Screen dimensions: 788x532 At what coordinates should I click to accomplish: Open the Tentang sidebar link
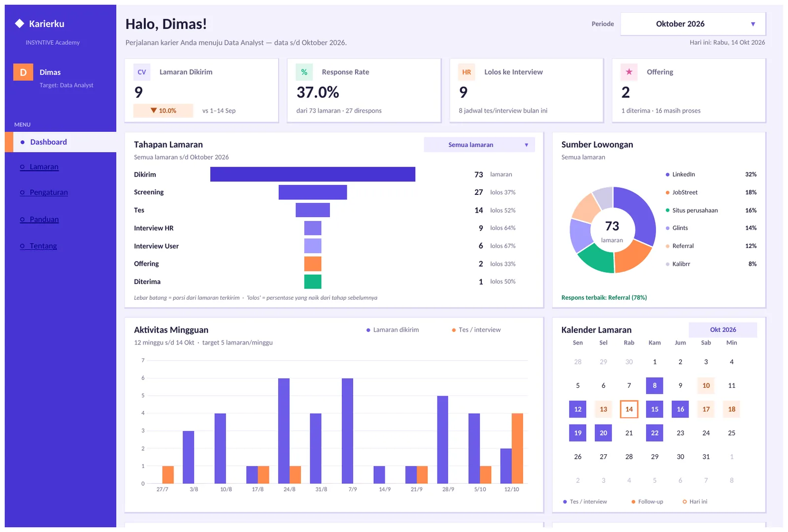pyautogui.click(x=38, y=246)
